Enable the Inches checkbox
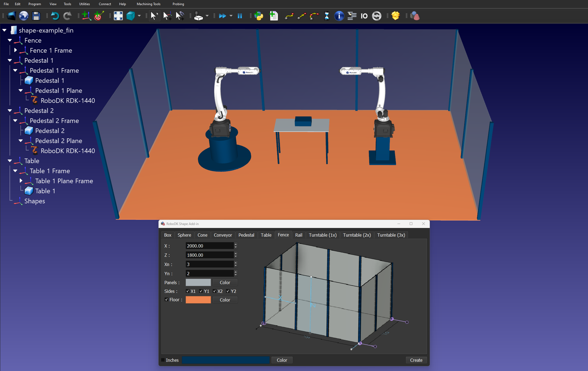 click(163, 360)
